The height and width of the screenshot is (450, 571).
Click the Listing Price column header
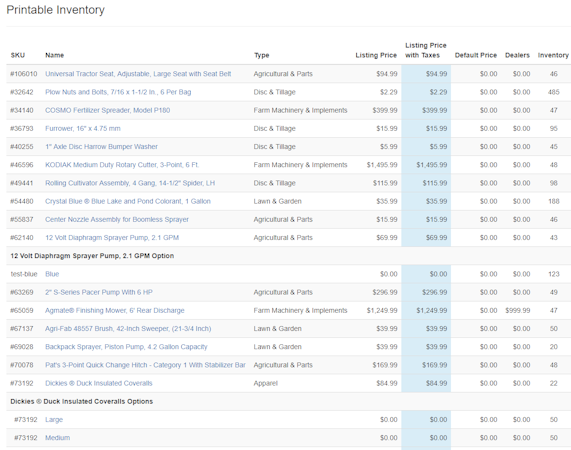[x=376, y=55]
